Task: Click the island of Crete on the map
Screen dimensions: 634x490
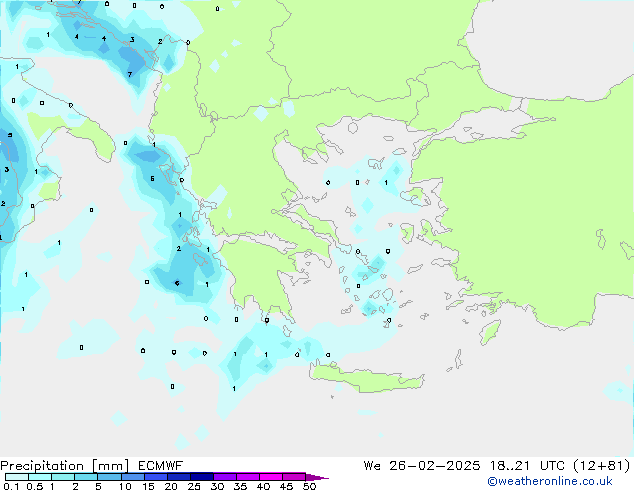Action: [x=366, y=379]
